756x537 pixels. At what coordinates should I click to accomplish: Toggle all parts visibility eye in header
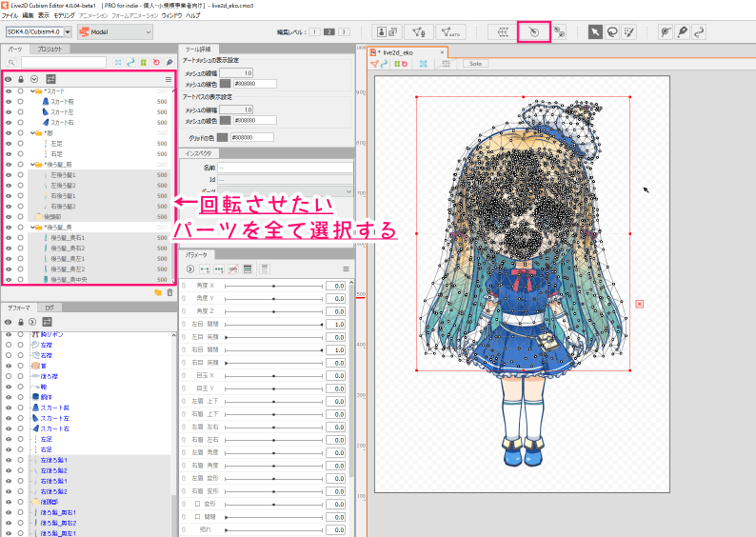9,79
